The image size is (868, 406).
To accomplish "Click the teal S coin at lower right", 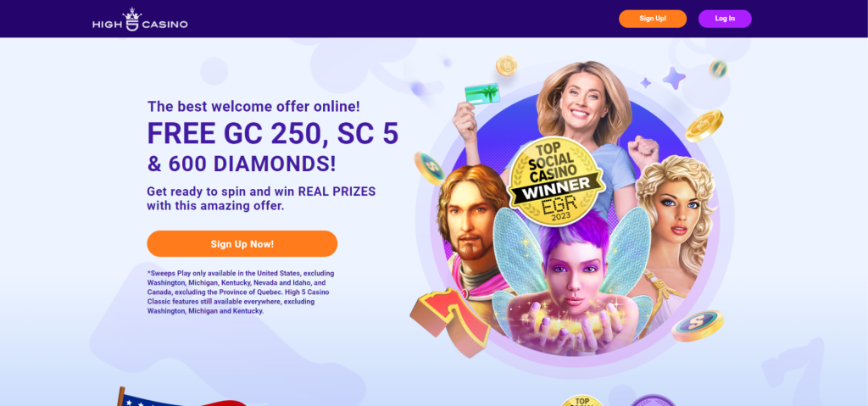I will 698,325.
